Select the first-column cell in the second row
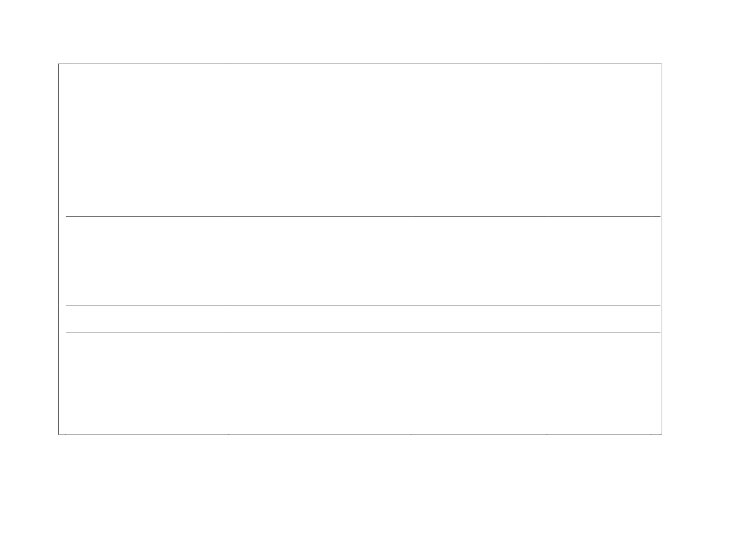Image resolution: width=756 pixels, height=535 pixels. pyautogui.click(x=147, y=261)
